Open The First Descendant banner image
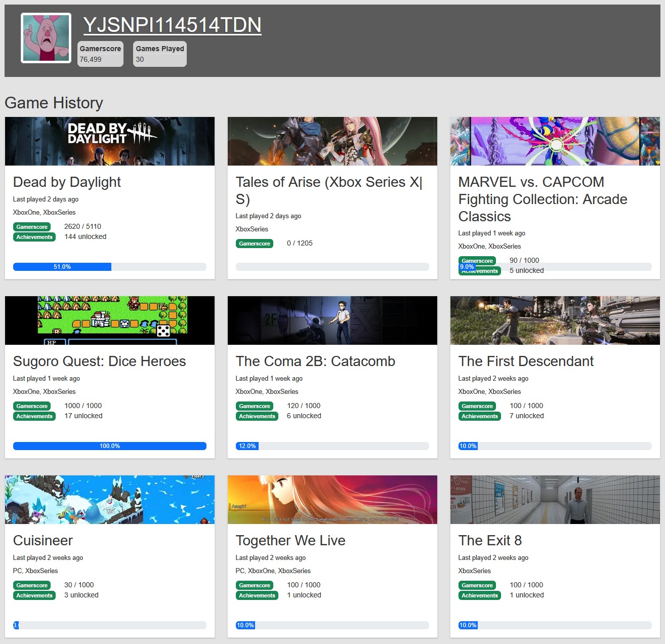 tap(555, 320)
